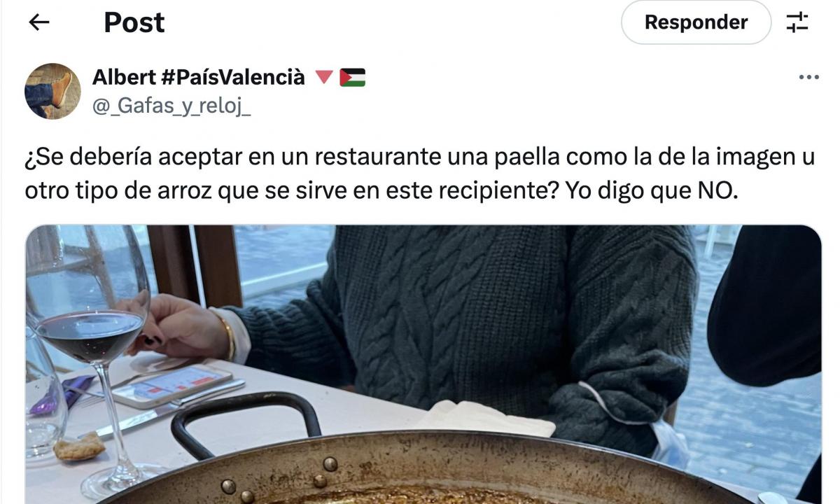This screenshot has width=840, height=504.
Task: Open Albert's profile avatar picture
Action: click(x=52, y=91)
